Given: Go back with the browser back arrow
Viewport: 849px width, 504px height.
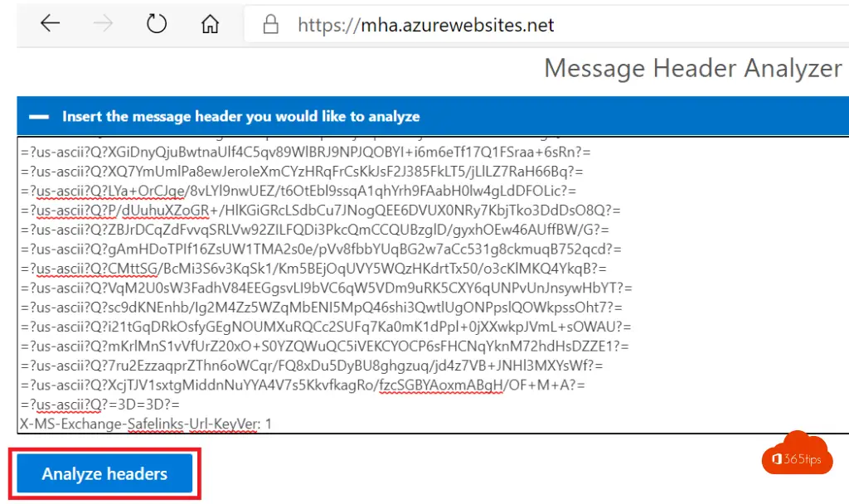Looking at the screenshot, I should tap(50, 23).
